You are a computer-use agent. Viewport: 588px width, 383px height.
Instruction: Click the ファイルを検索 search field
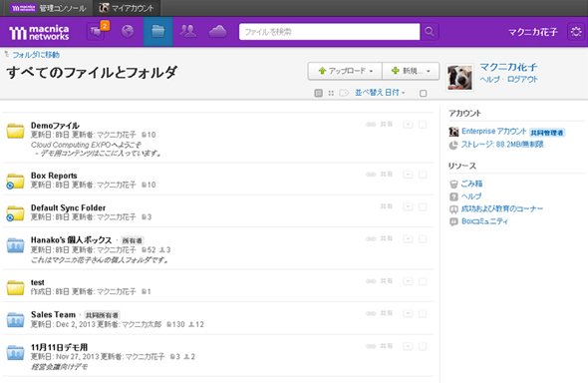coord(329,32)
